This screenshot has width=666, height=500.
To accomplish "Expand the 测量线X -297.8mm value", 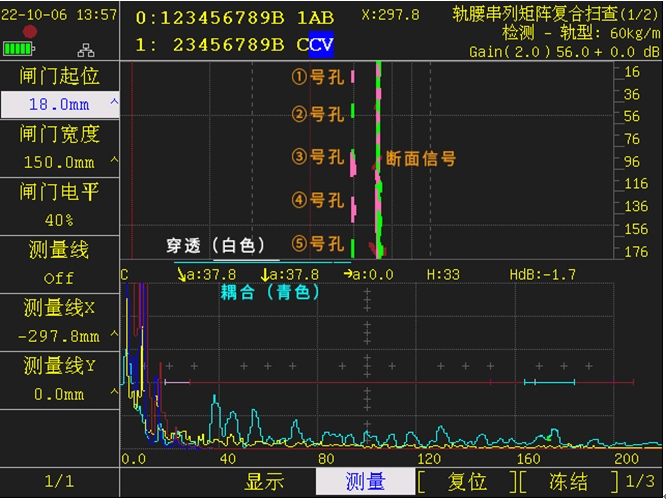I will (59, 335).
